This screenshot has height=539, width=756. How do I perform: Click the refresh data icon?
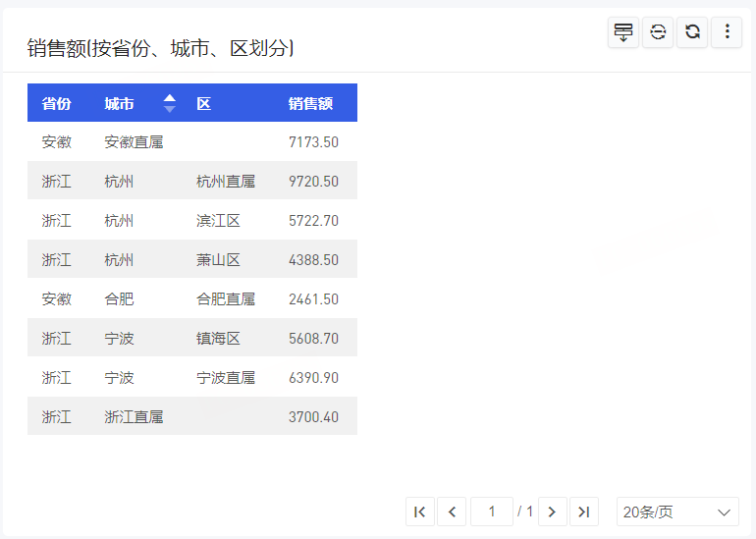(x=692, y=32)
